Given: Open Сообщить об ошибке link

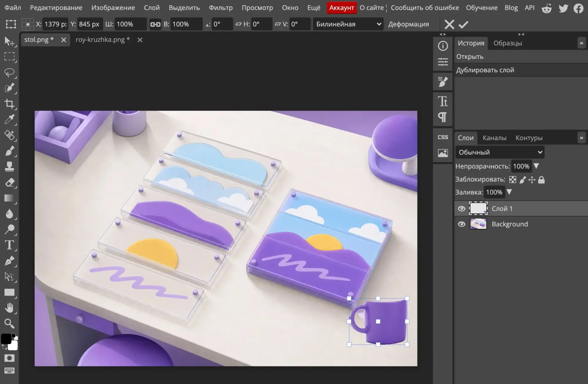Looking at the screenshot, I should [x=425, y=8].
